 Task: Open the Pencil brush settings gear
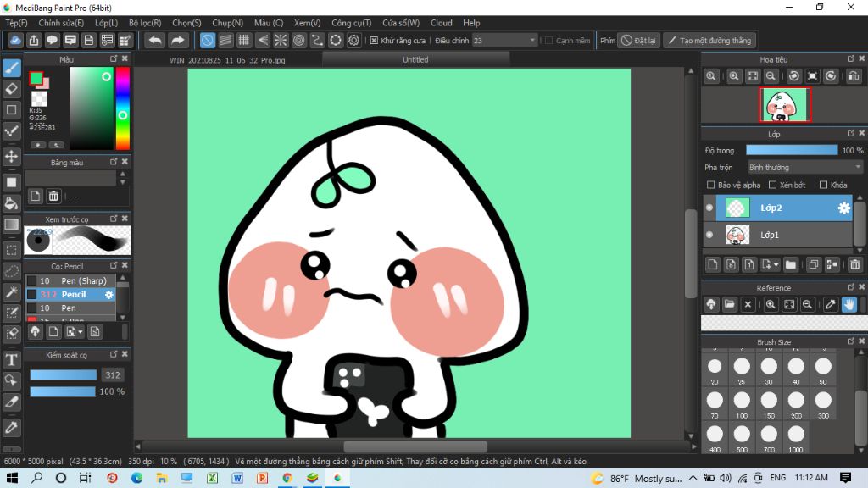(109, 294)
